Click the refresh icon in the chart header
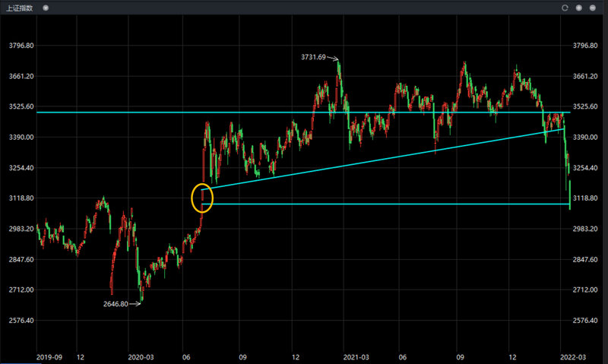The width and height of the screenshot is (608, 364). pos(565,8)
